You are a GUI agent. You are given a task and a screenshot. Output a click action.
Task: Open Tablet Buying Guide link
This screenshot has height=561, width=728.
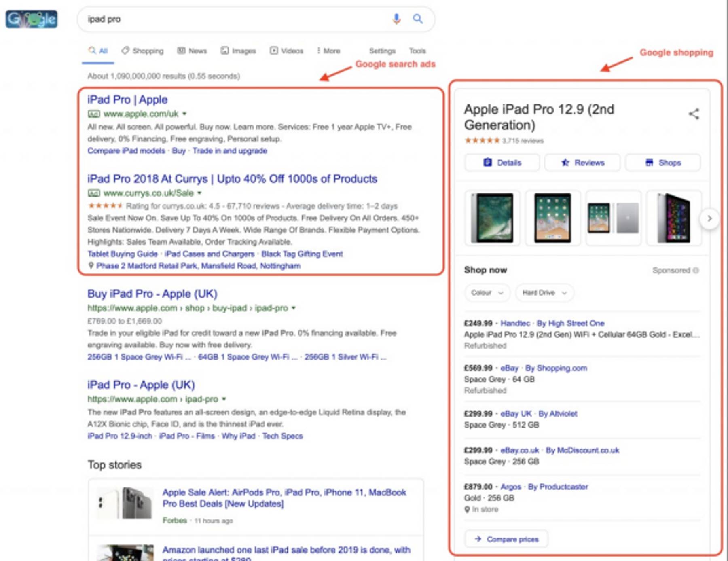(123, 254)
